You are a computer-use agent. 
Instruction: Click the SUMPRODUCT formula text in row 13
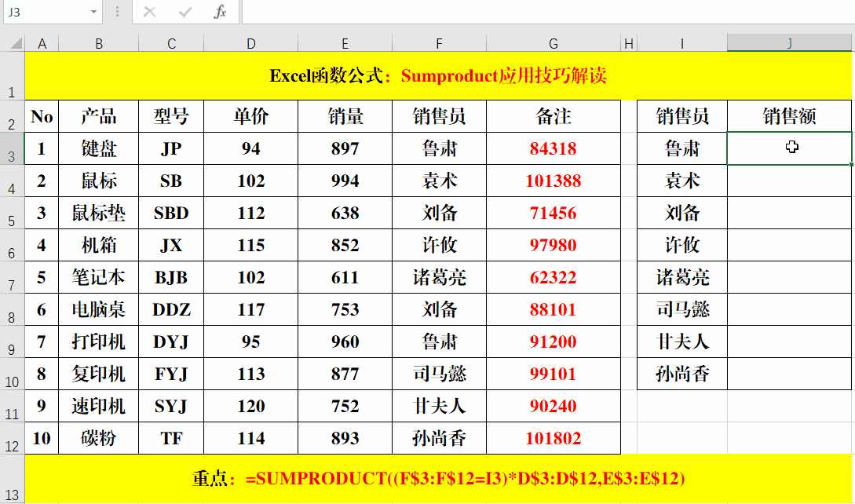465,479
